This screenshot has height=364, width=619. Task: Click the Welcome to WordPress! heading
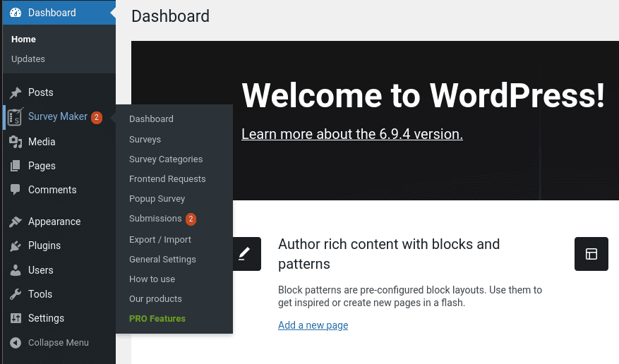coord(423,95)
